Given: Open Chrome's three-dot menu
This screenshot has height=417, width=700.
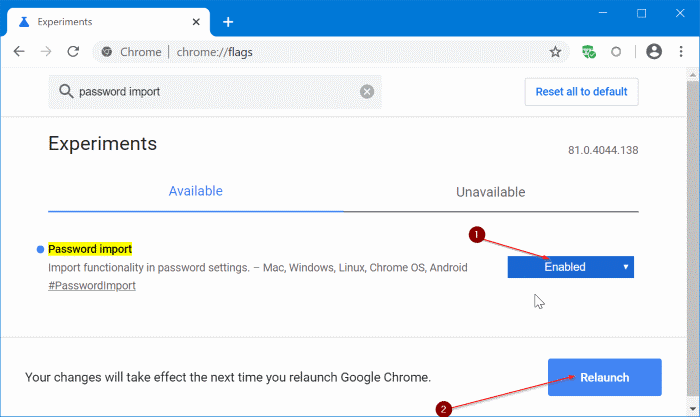Looking at the screenshot, I should [681, 52].
